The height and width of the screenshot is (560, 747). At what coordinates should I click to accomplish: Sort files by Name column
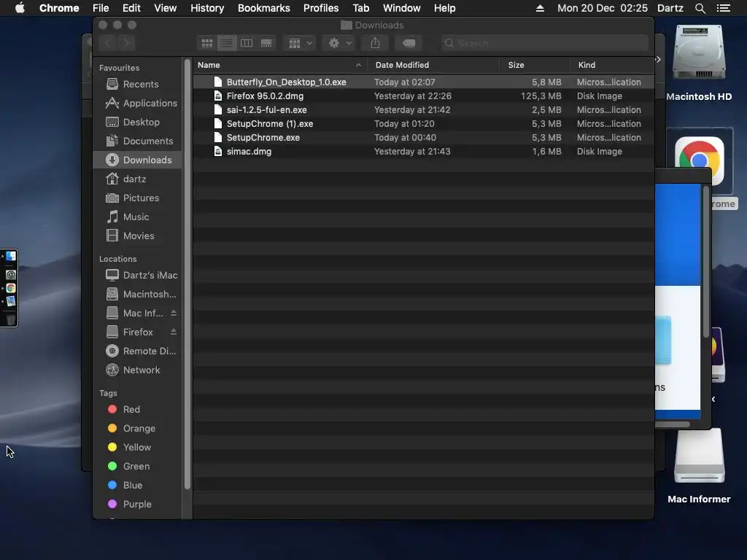tap(279, 65)
